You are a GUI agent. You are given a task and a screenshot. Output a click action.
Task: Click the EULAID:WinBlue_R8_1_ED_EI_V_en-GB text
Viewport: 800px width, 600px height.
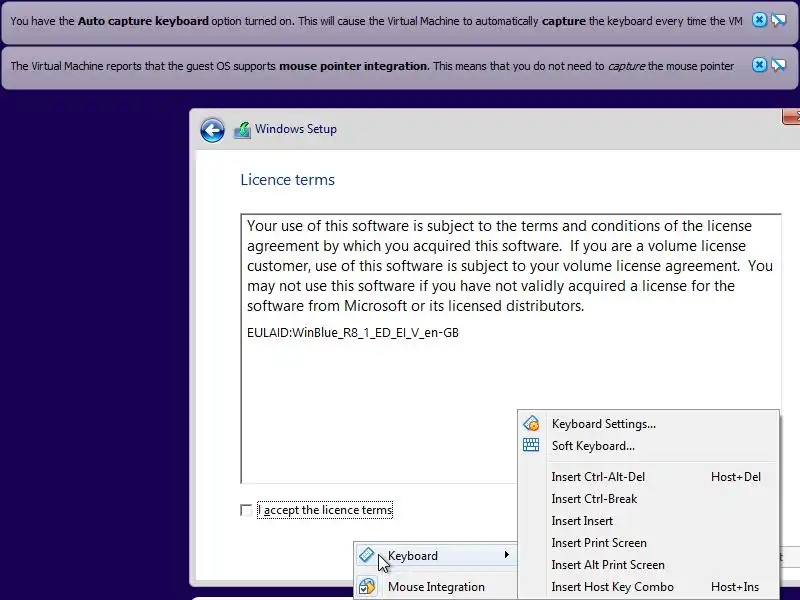tap(353, 333)
